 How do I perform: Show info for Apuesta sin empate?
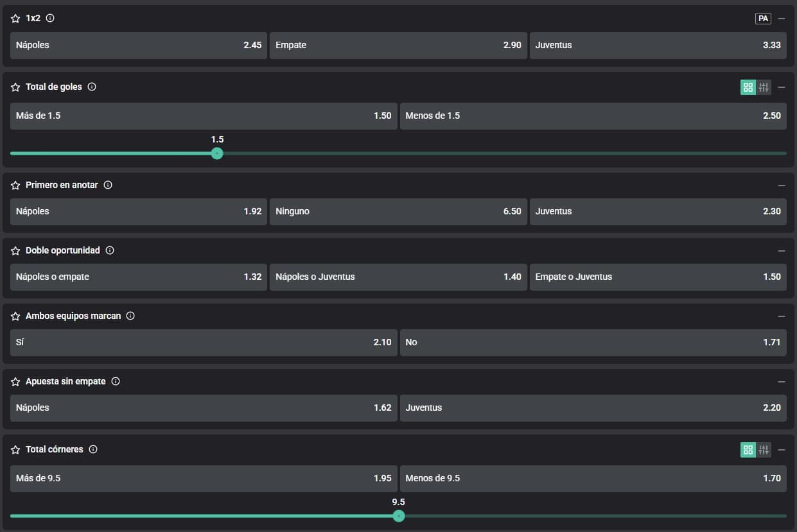tap(116, 381)
